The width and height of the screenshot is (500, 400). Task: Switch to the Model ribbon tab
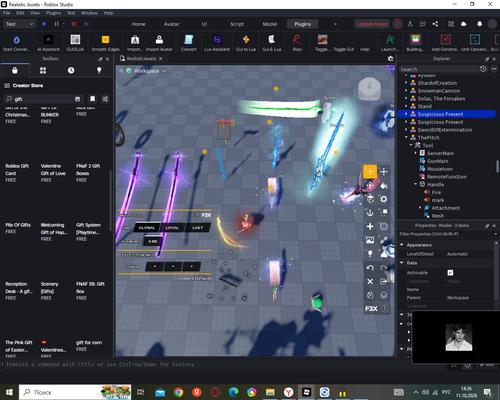(270, 24)
